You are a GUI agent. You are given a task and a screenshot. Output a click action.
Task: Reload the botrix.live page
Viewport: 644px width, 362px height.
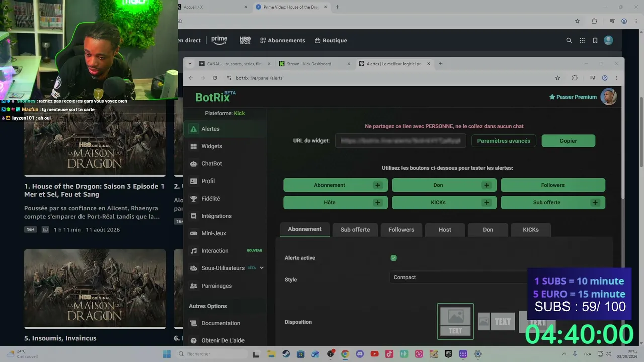click(215, 78)
